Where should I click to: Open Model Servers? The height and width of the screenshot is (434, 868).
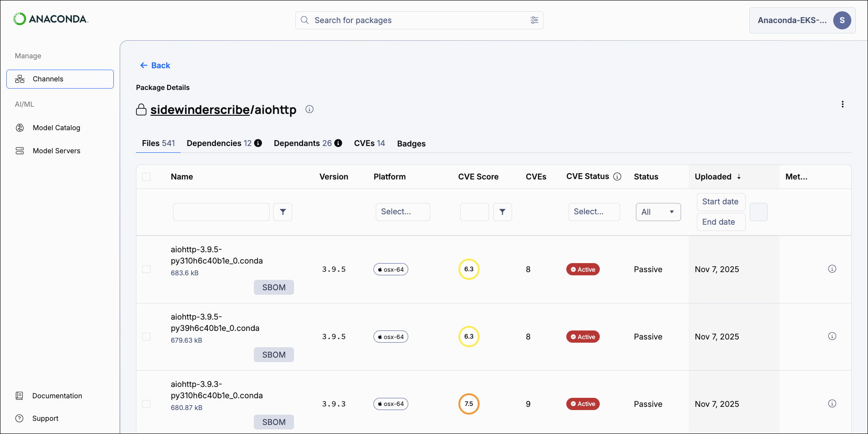pos(56,151)
